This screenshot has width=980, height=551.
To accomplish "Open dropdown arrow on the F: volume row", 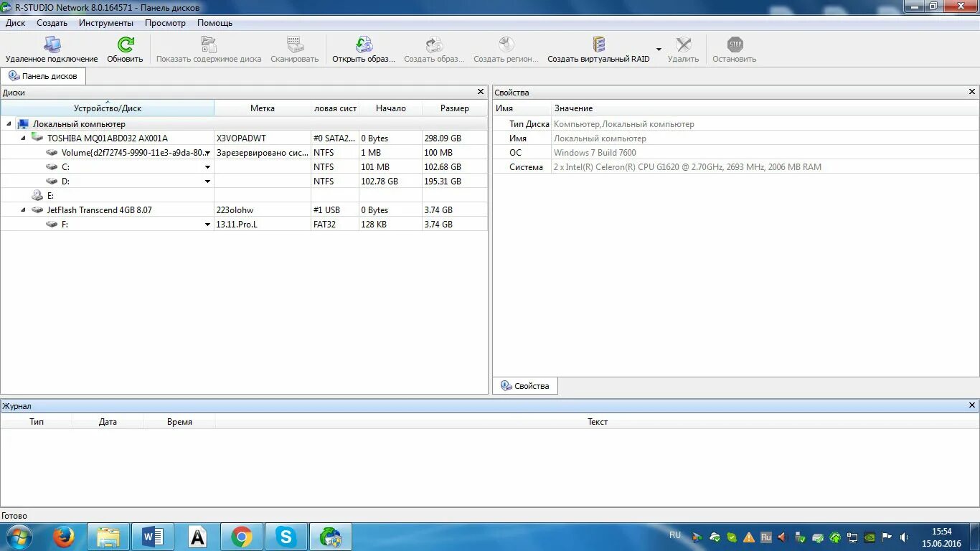I will [208, 225].
